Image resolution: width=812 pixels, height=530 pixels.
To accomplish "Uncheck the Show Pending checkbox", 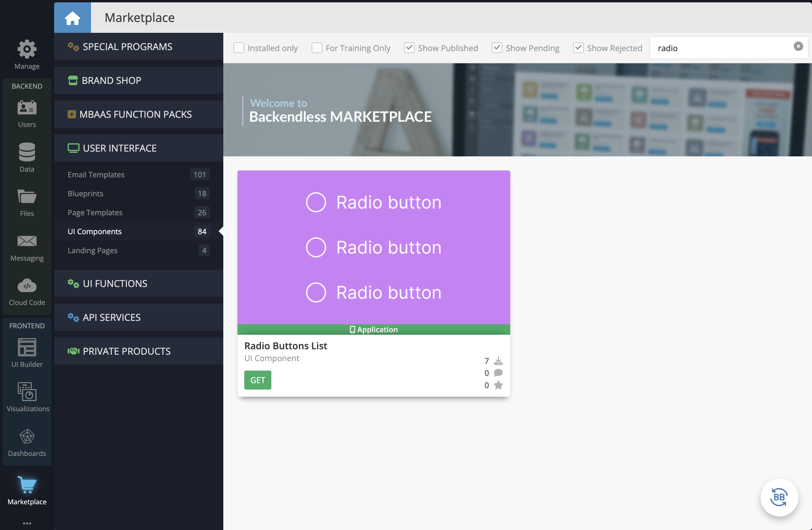I will click(497, 48).
